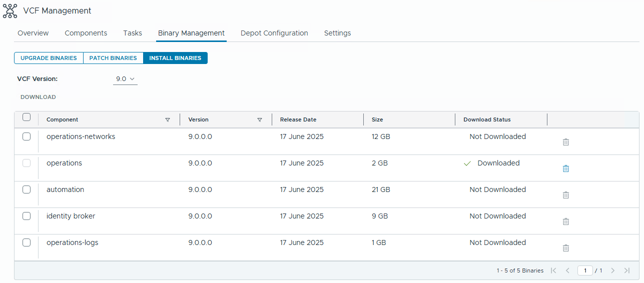Switch to the Components tab
Viewport: 644px width, 283px height.
[86, 33]
